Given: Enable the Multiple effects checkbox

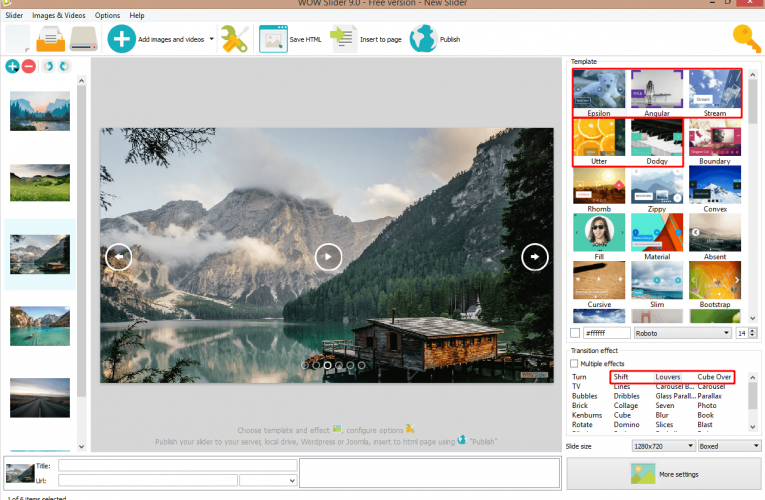Looking at the screenshot, I should (x=574, y=363).
